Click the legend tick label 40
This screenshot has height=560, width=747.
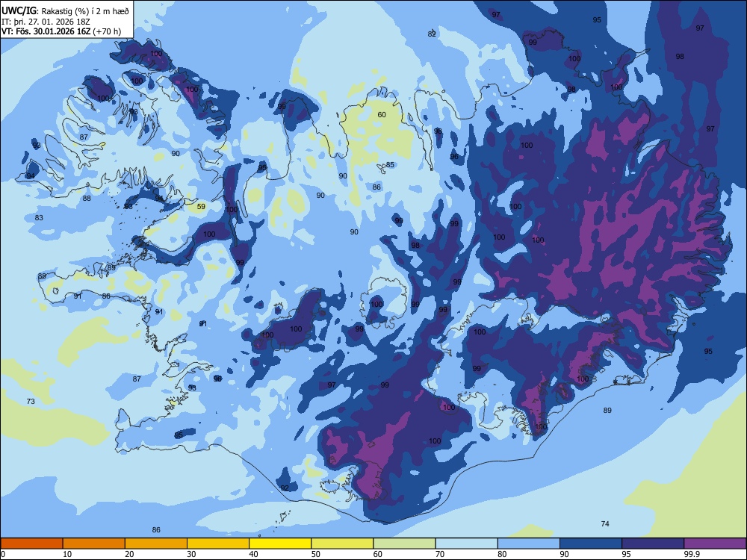pyautogui.click(x=254, y=554)
